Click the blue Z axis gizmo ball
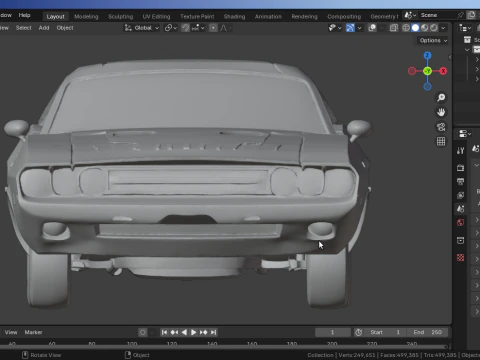 pos(427,55)
